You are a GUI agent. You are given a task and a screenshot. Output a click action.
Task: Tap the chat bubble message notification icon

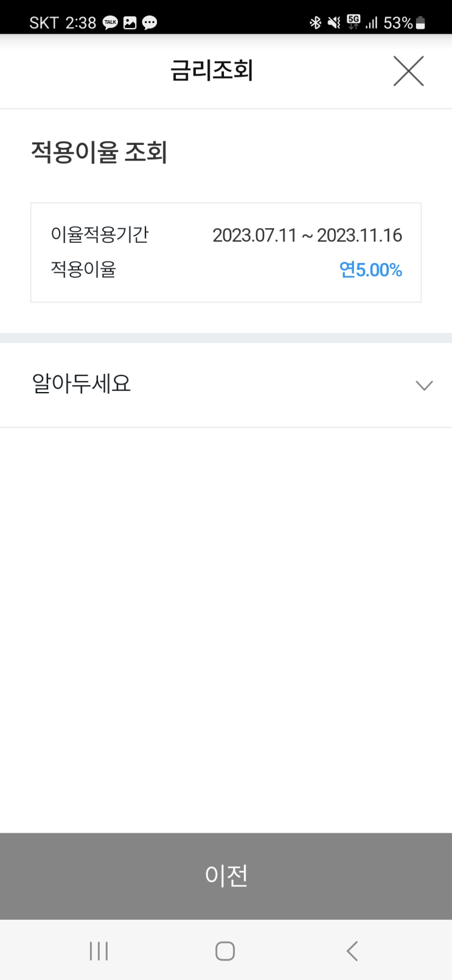[x=149, y=23]
